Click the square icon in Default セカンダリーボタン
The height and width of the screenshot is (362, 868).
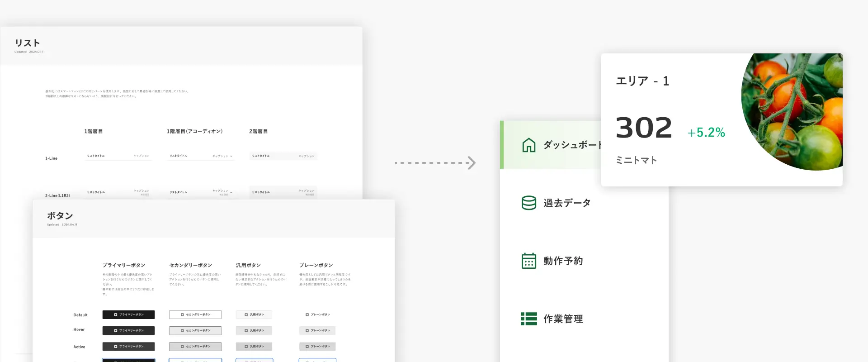182,314
